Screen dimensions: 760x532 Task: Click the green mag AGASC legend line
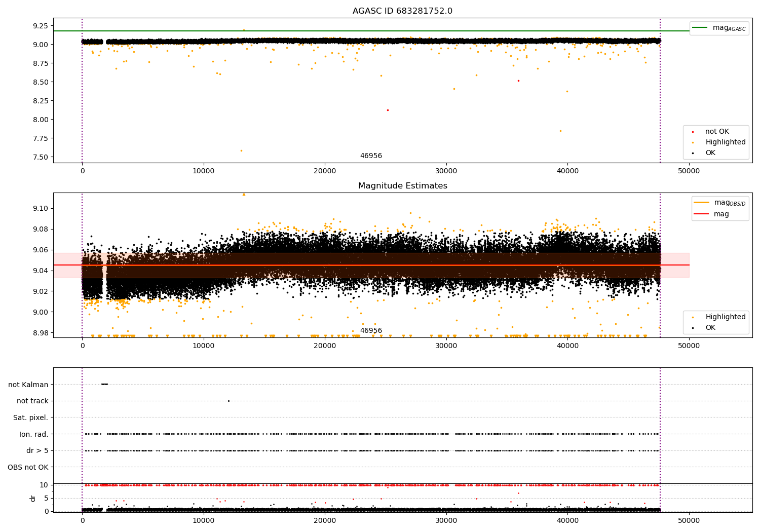coord(700,28)
